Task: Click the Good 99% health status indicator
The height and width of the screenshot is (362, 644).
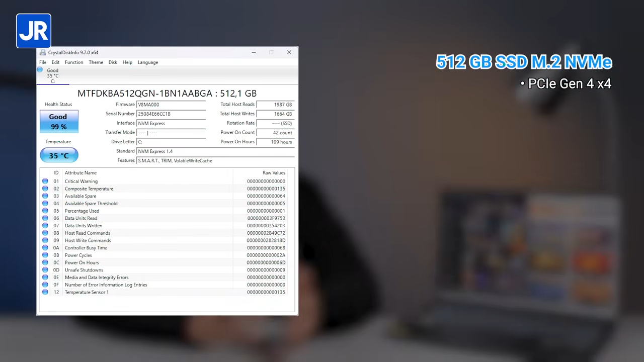Action: 58,121
